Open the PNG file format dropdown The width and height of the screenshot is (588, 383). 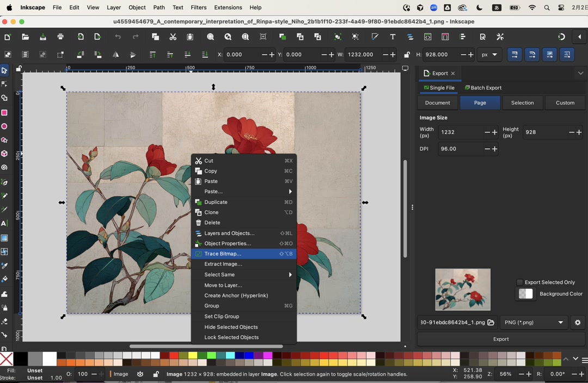[x=533, y=323]
